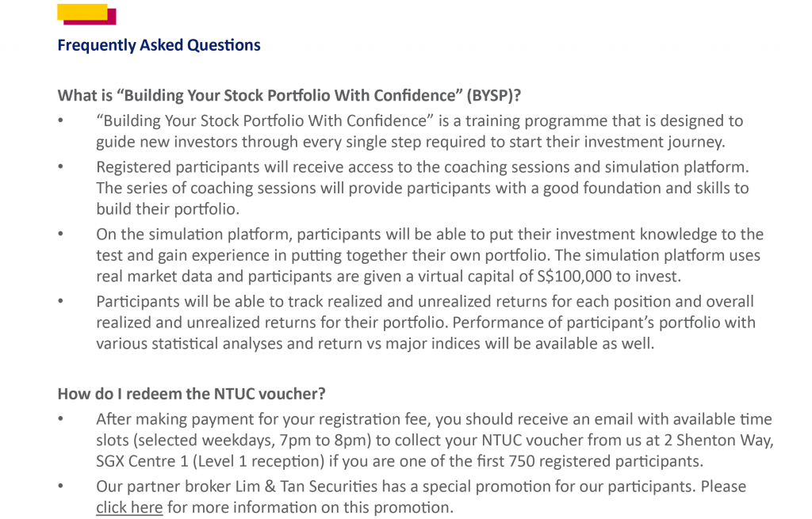
Task: Click the bullet beside 'After making payment'
Action: pyautogui.click(x=60, y=419)
